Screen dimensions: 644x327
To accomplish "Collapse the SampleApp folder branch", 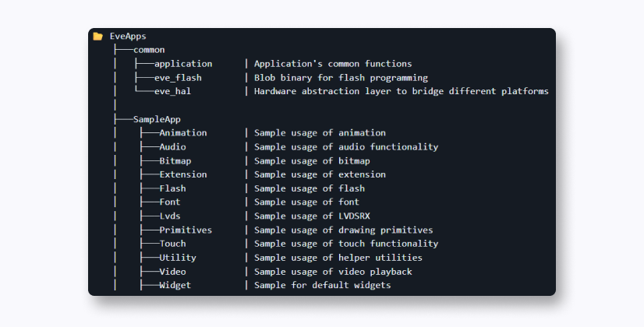I will point(157,119).
